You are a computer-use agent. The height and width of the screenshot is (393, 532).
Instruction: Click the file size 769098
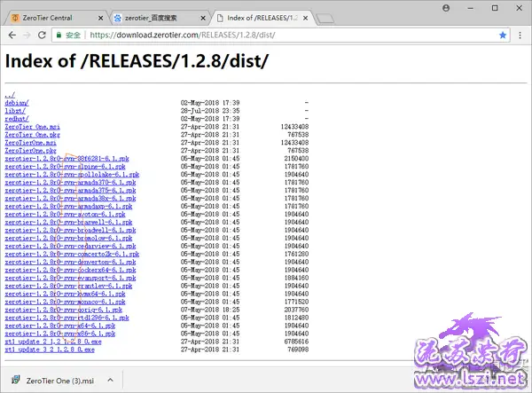coord(298,350)
